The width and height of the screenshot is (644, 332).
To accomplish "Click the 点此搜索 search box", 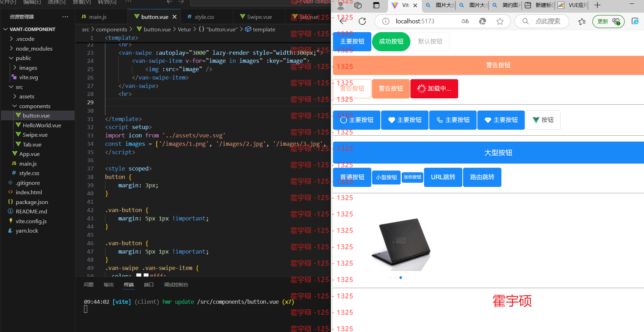I will click(x=542, y=21).
